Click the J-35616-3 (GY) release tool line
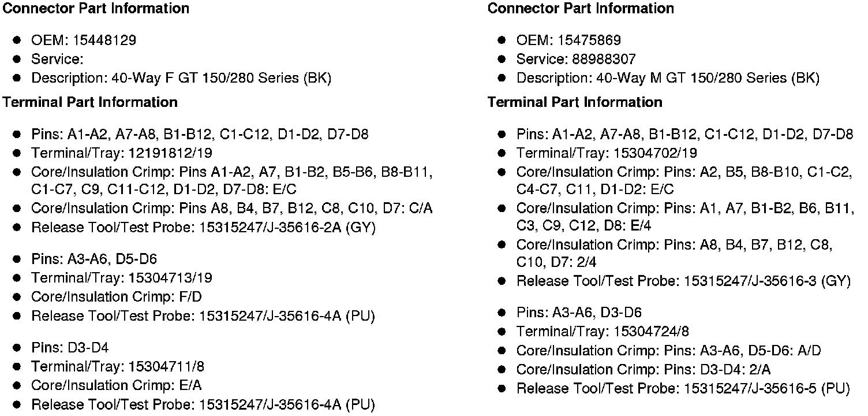The image size is (868, 416). [x=683, y=281]
